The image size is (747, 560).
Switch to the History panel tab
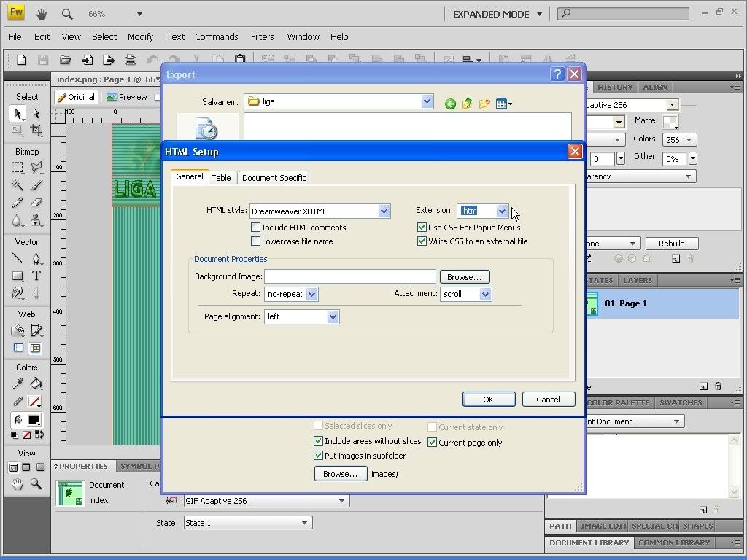coord(615,87)
